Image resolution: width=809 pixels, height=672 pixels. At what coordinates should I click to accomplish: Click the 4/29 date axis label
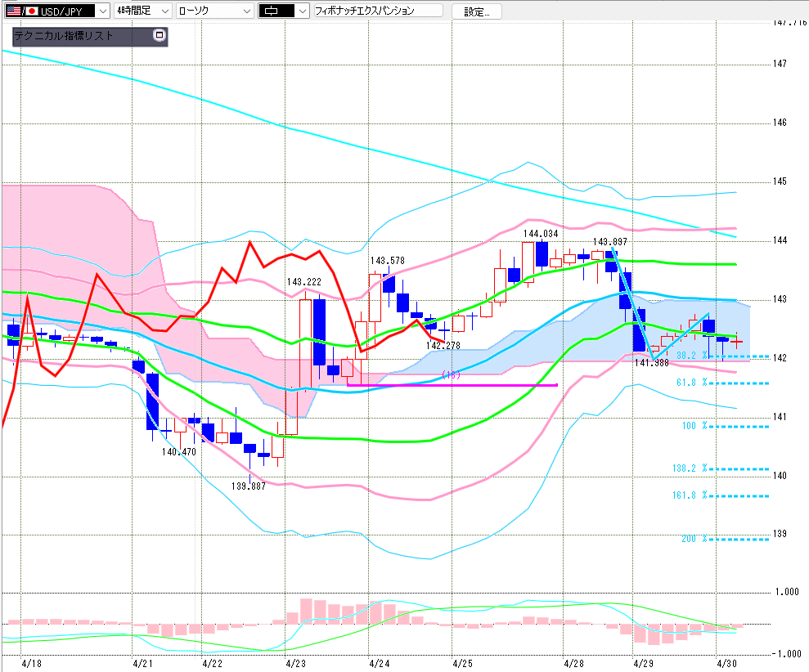(644, 663)
